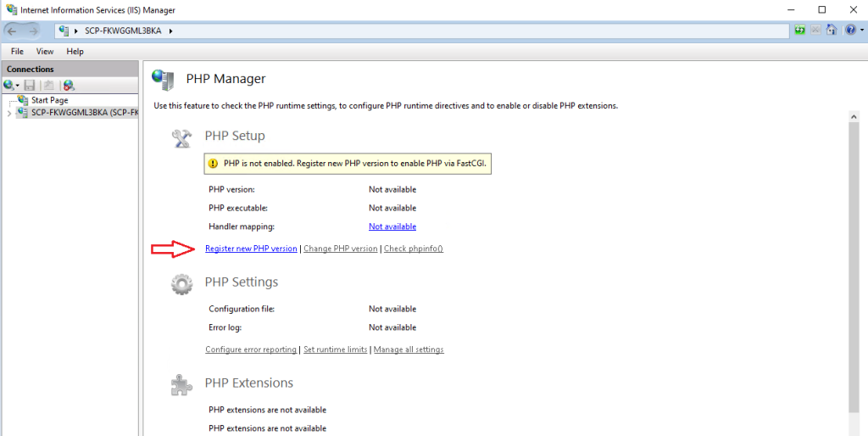Click the PHP Setup wrench icon
Image resolution: width=868 pixels, height=436 pixels.
point(182,139)
